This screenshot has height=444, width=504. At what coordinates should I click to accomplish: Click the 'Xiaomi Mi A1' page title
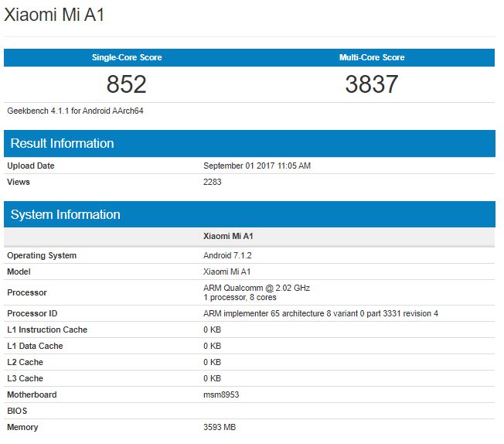[x=54, y=15]
